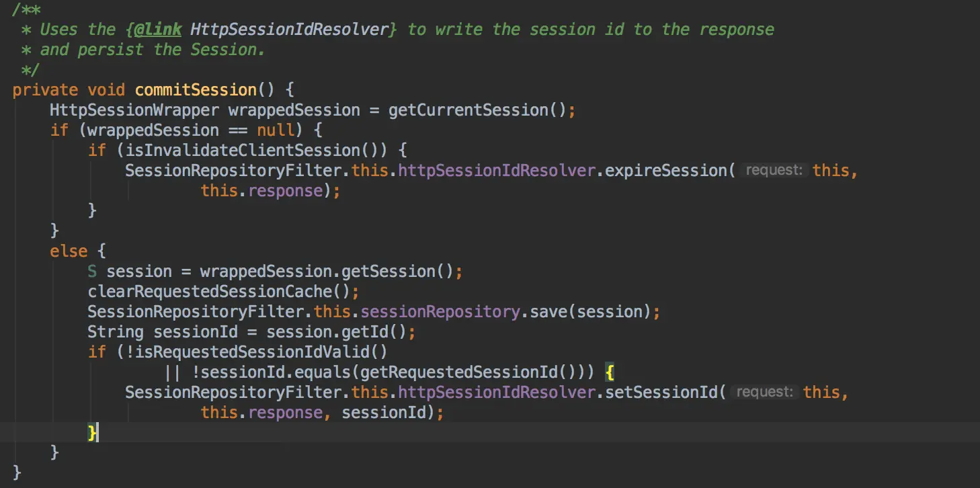The width and height of the screenshot is (980, 488).
Task: Click the highlighted yellow closing brace
Action: 92,432
